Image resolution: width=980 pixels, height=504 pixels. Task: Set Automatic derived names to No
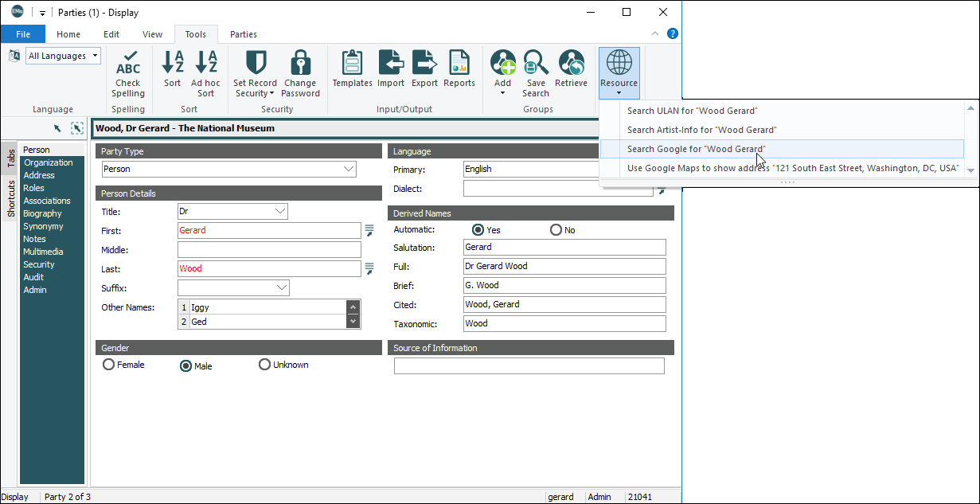[x=556, y=230]
